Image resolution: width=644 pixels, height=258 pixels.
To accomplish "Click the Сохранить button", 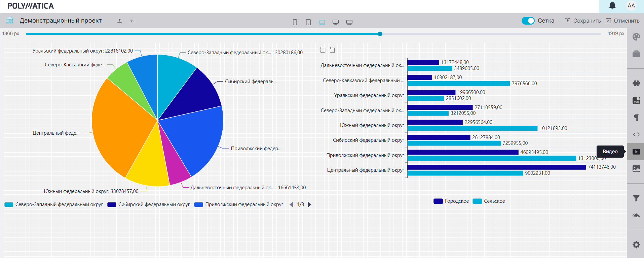I will 583,21.
